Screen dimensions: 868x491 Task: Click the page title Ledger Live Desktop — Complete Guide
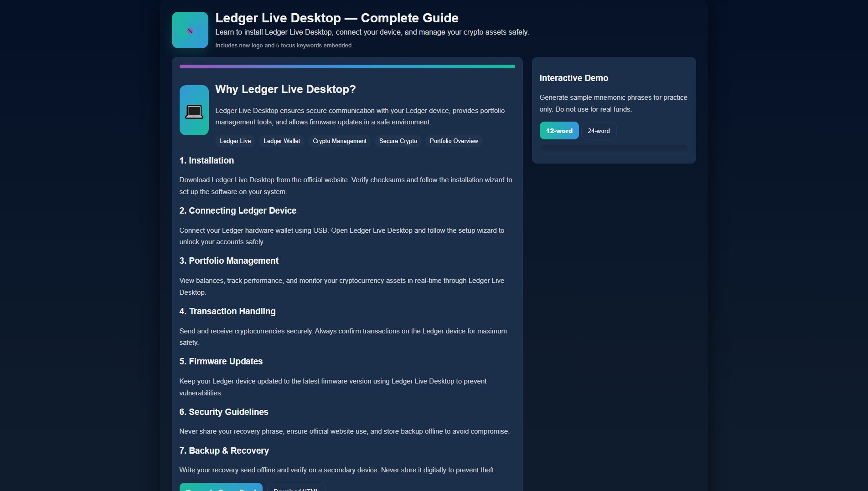click(337, 18)
